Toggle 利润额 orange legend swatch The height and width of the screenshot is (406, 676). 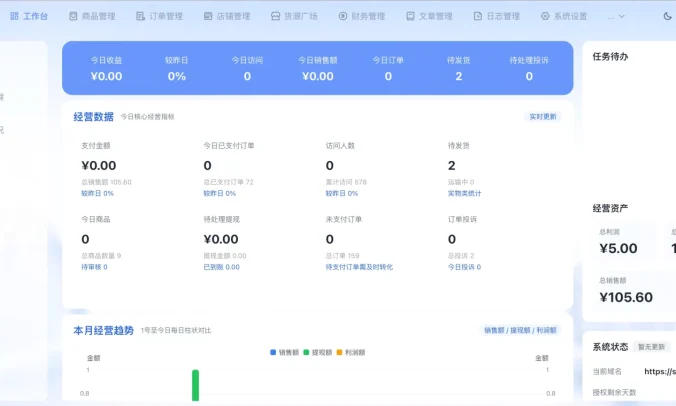[x=339, y=352]
